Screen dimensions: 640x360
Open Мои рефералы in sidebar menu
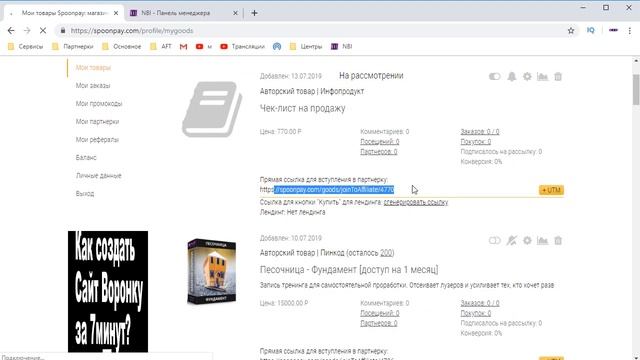click(x=97, y=139)
